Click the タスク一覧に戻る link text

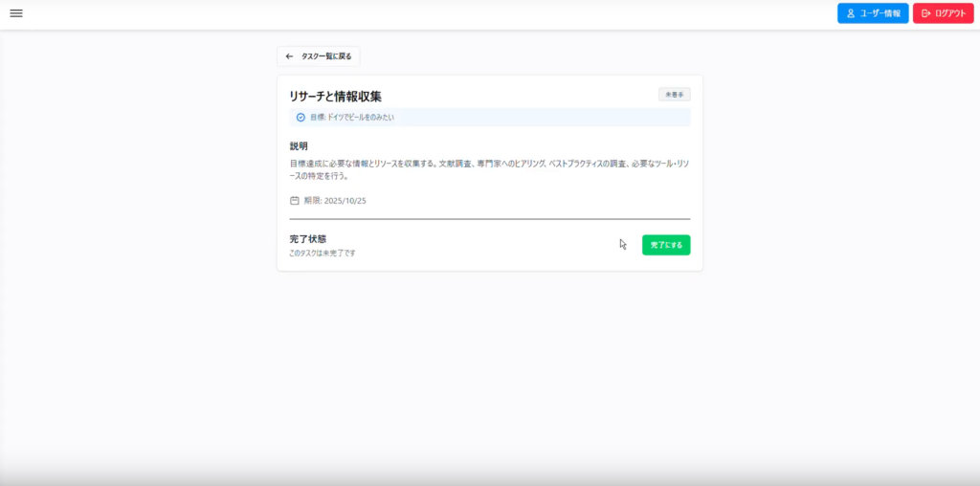326,56
